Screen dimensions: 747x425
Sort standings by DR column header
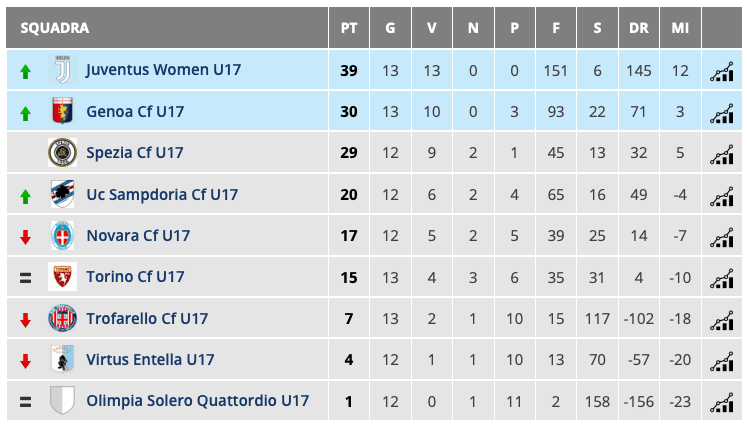tap(638, 28)
